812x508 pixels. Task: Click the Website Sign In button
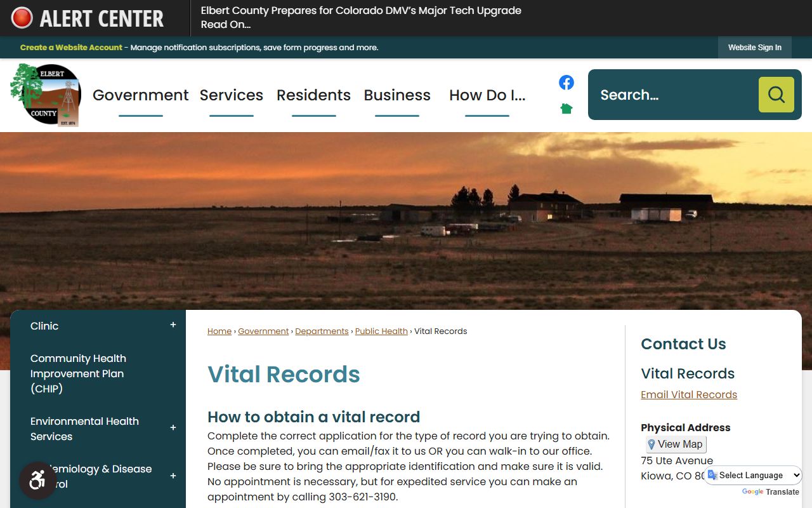tap(755, 48)
